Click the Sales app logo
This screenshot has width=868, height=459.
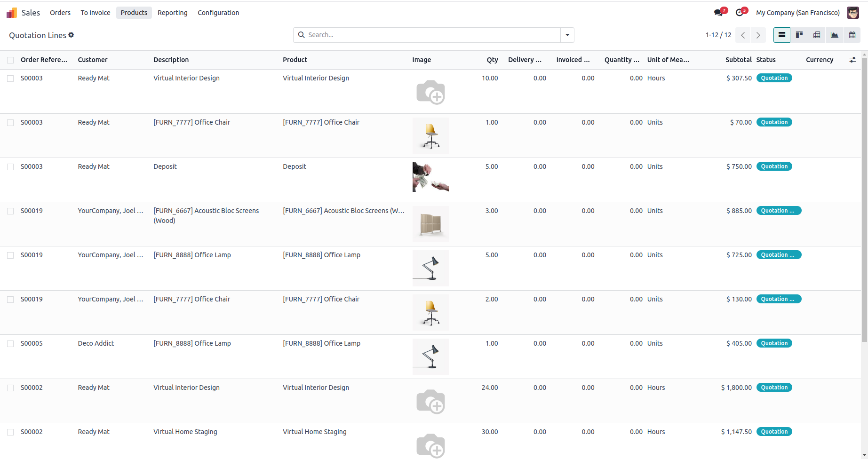pos(12,13)
